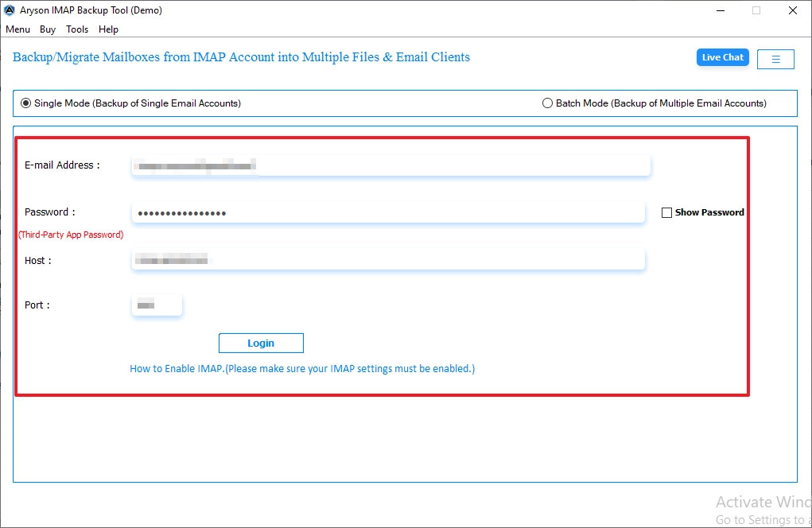812x528 pixels.
Task: Click the E-mail Address label
Action: 62,165
